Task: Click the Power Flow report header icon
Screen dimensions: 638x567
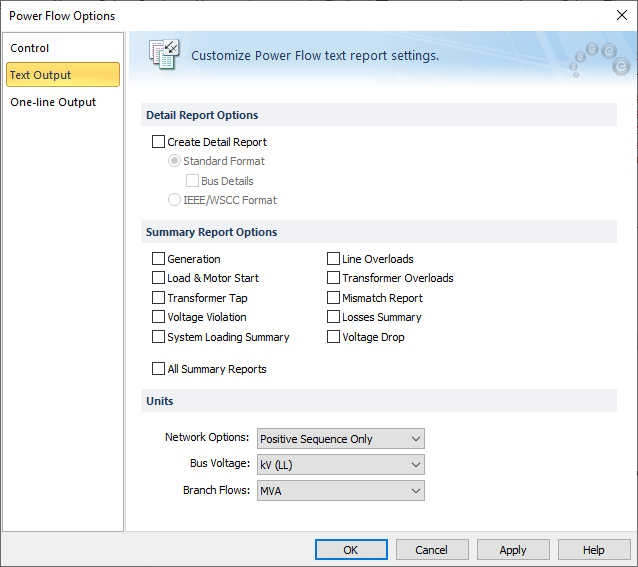Action: point(162,55)
